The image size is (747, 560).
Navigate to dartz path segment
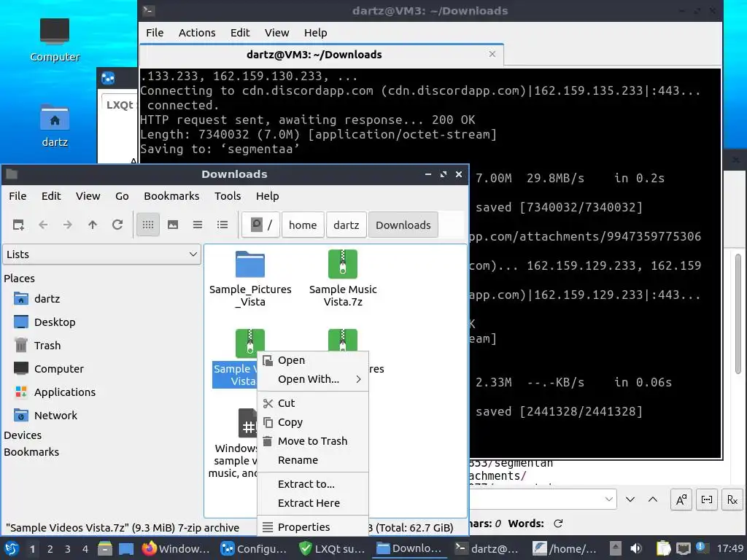click(x=347, y=225)
